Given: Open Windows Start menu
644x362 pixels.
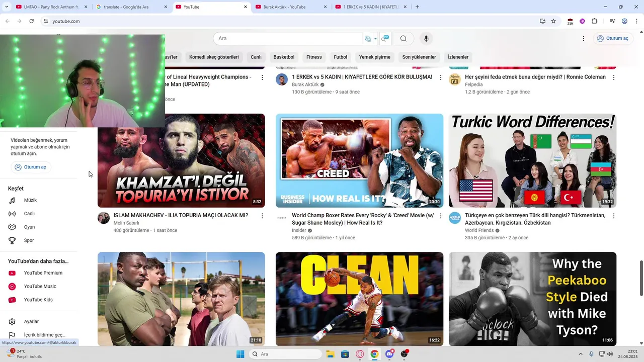Looking at the screenshot, I should pos(240,354).
